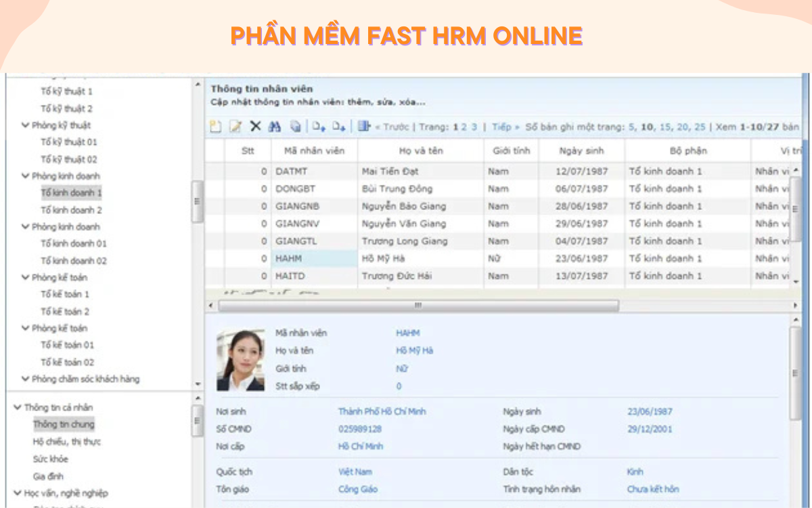Collapse Phòng kế toán holding Tổ kế toán 01
Image resolution: width=812 pixels, height=508 pixels.
click(26, 329)
